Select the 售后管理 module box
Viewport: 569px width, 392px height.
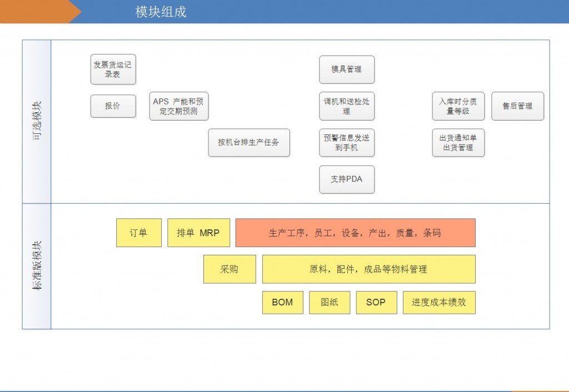click(x=517, y=105)
